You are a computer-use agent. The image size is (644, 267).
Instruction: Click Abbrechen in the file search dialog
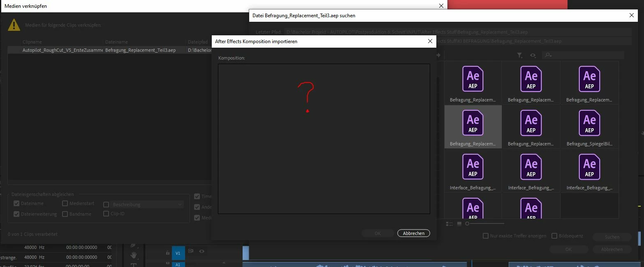point(612,249)
